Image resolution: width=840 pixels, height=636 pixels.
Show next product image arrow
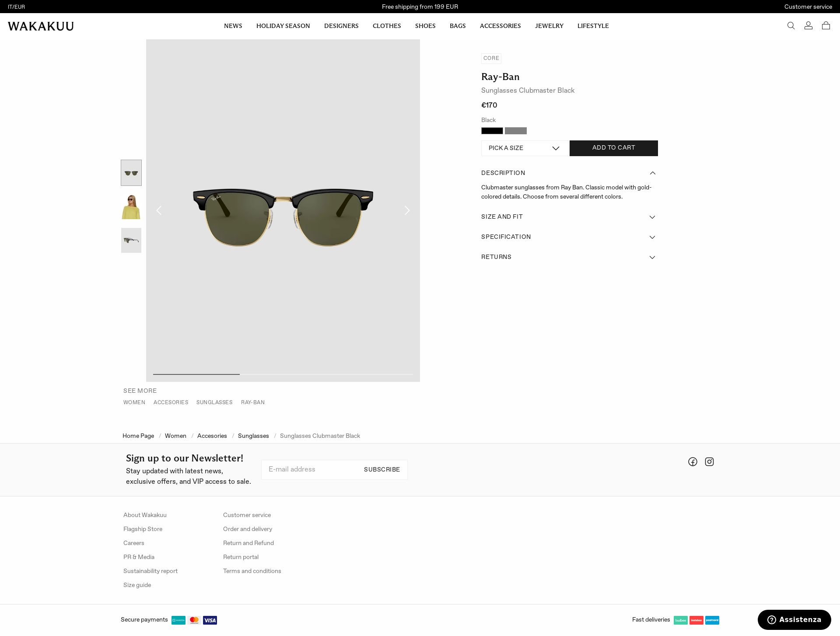point(407,210)
